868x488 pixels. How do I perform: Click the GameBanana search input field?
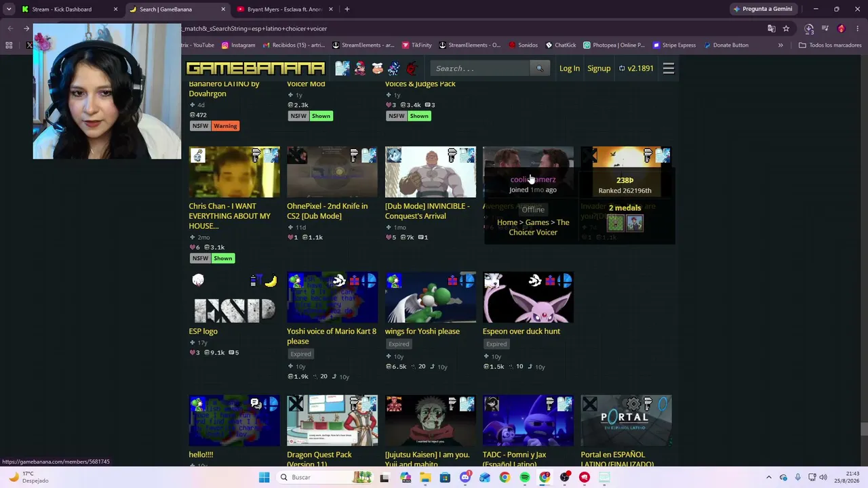click(479, 68)
